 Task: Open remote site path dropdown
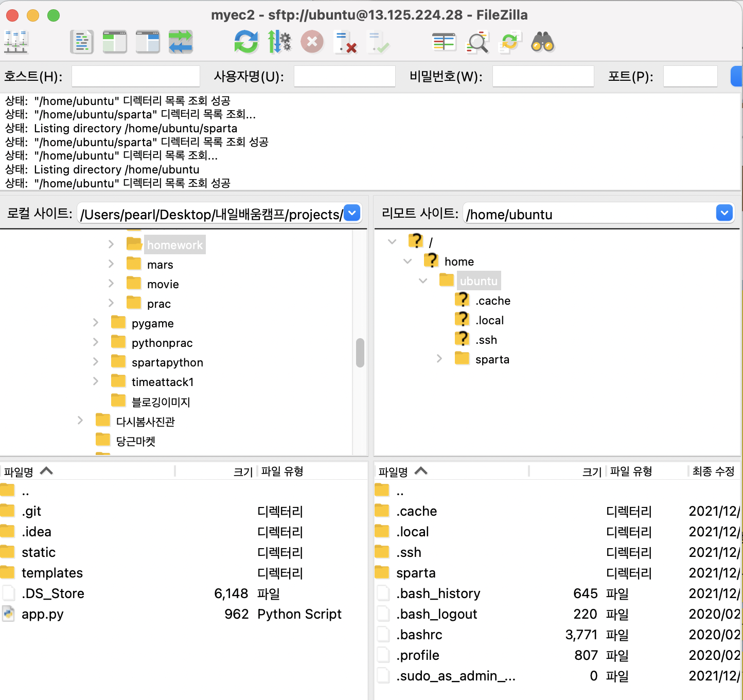pyautogui.click(x=724, y=213)
